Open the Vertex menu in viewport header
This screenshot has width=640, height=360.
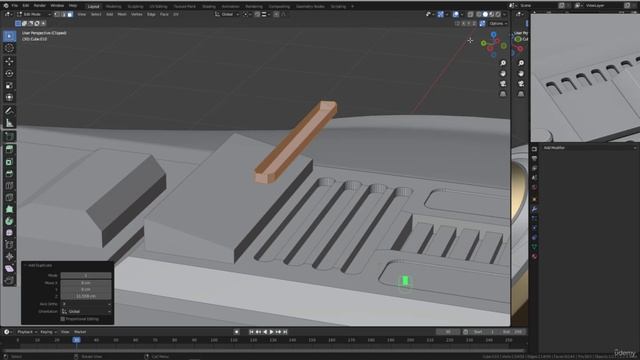click(136, 14)
